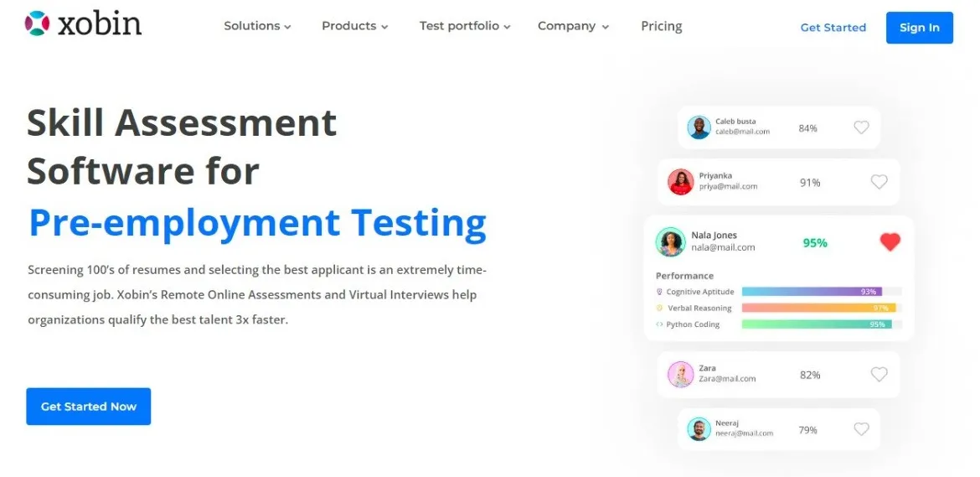Go to the Pricing page
The width and height of the screenshot is (980, 477).
[661, 26]
